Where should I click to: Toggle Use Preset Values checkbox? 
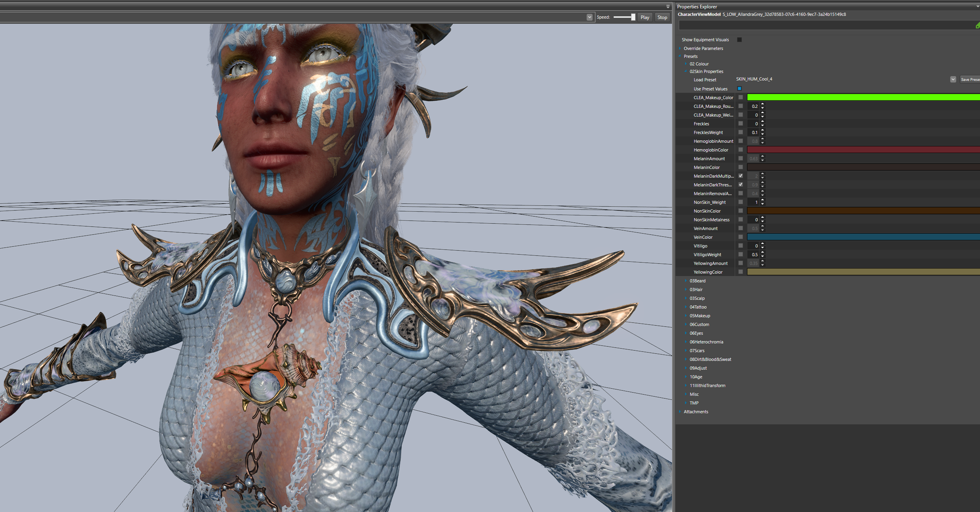click(x=739, y=88)
